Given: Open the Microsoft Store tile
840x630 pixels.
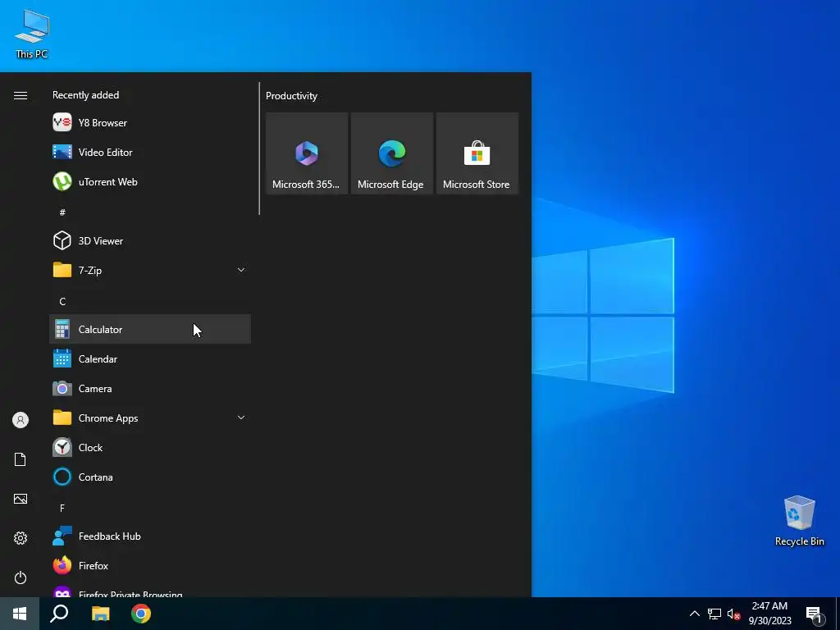Looking at the screenshot, I should click(477, 153).
